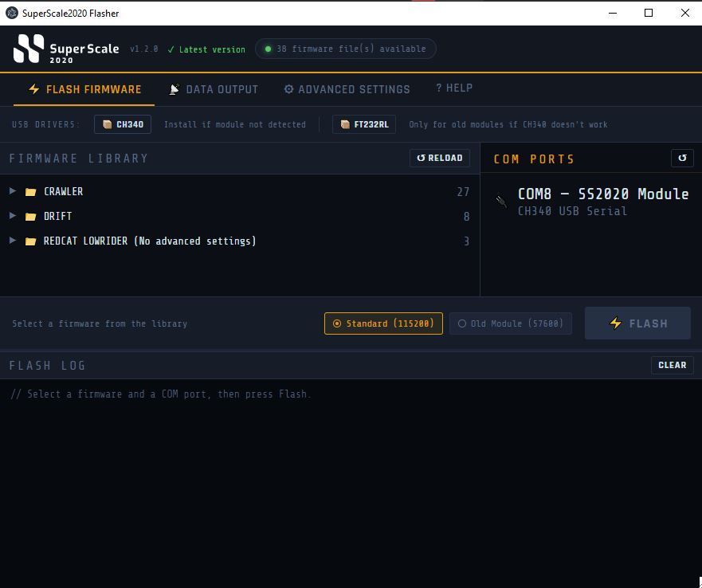Expand the CRAWLER folder arrow
The width and height of the screenshot is (702, 588).
[13, 191]
